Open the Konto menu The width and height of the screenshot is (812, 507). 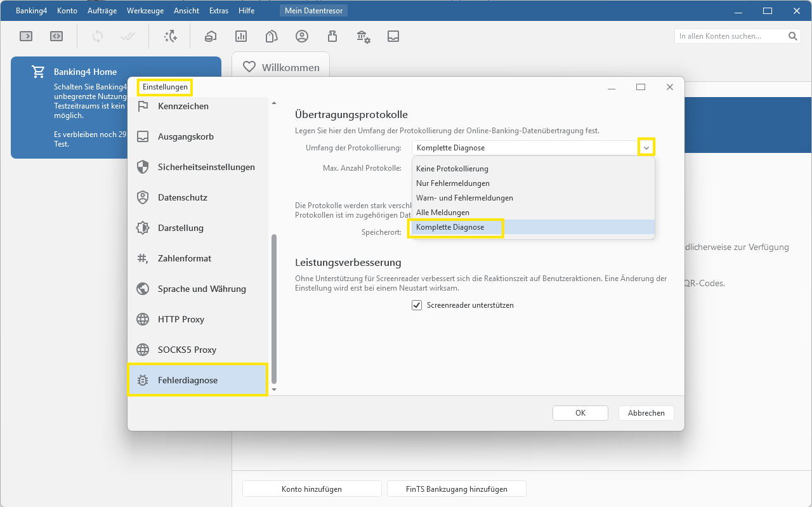[67, 11]
